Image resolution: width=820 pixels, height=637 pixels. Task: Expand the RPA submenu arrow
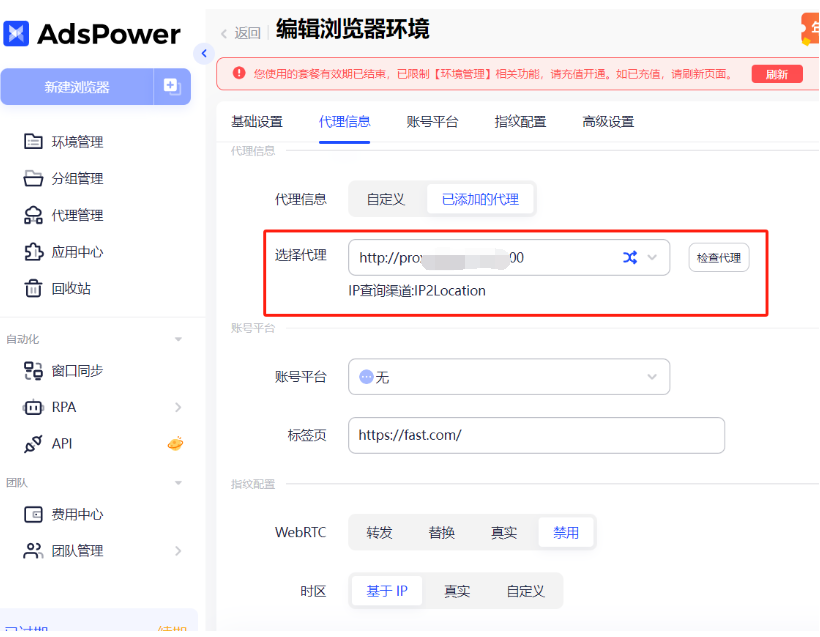178,408
